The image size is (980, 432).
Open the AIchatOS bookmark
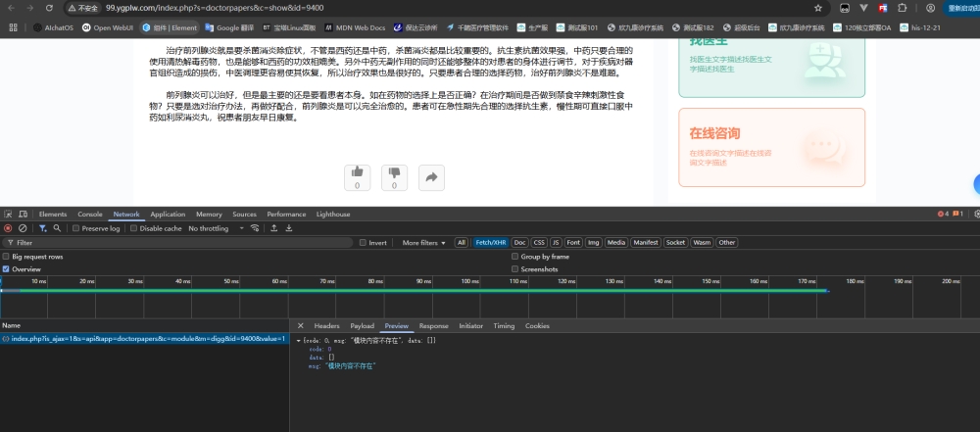click(x=53, y=27)
